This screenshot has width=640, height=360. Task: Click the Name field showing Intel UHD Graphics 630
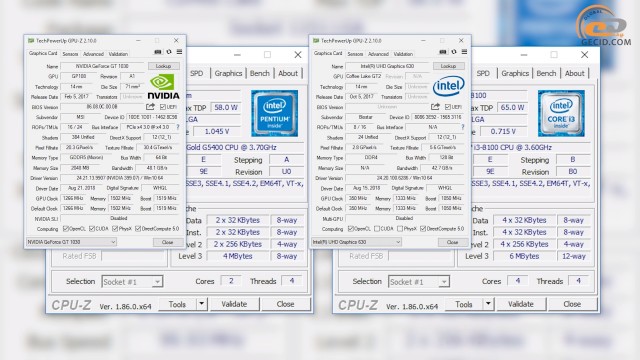[x=387, y=66]
